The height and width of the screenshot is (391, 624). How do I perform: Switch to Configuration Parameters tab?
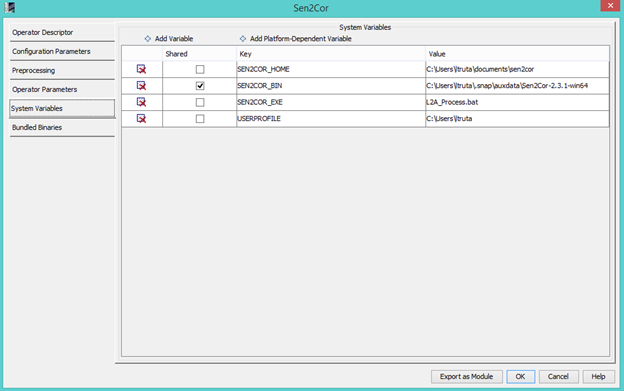[x=62, y=51]
